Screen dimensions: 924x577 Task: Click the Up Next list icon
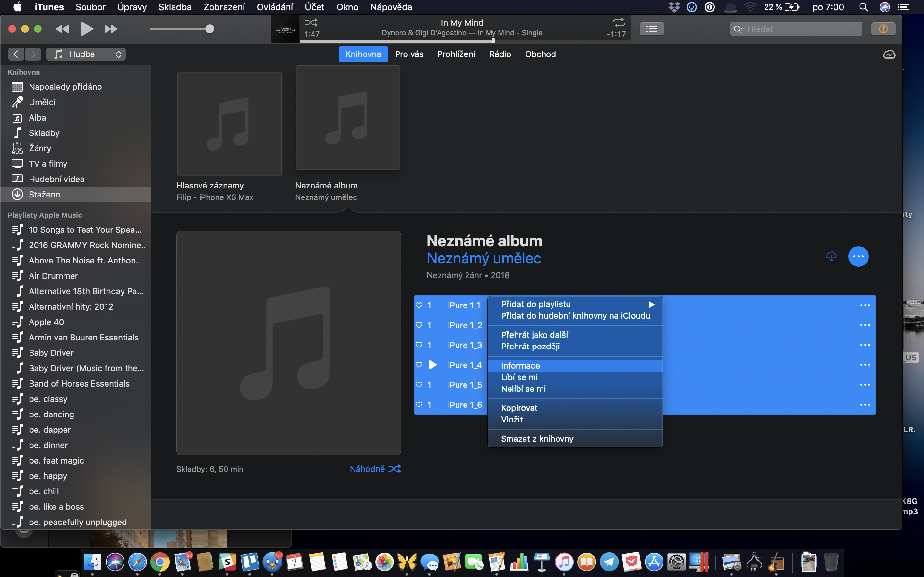point(651,29)
